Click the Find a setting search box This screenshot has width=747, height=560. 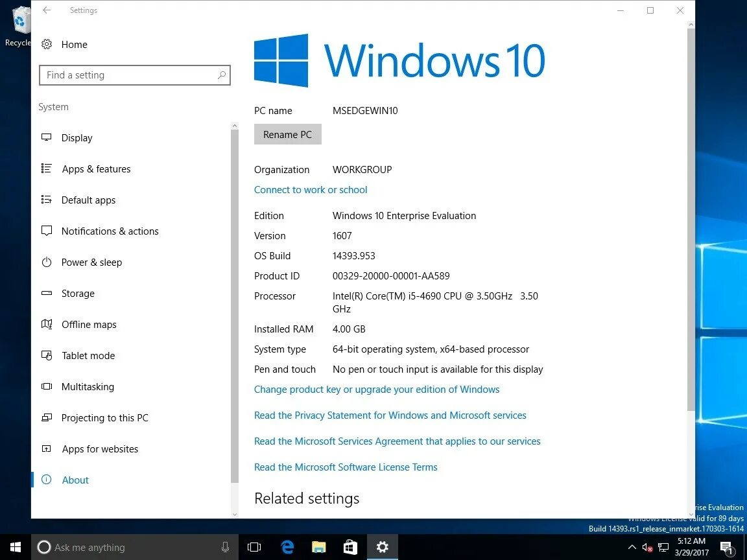point(135,75)
